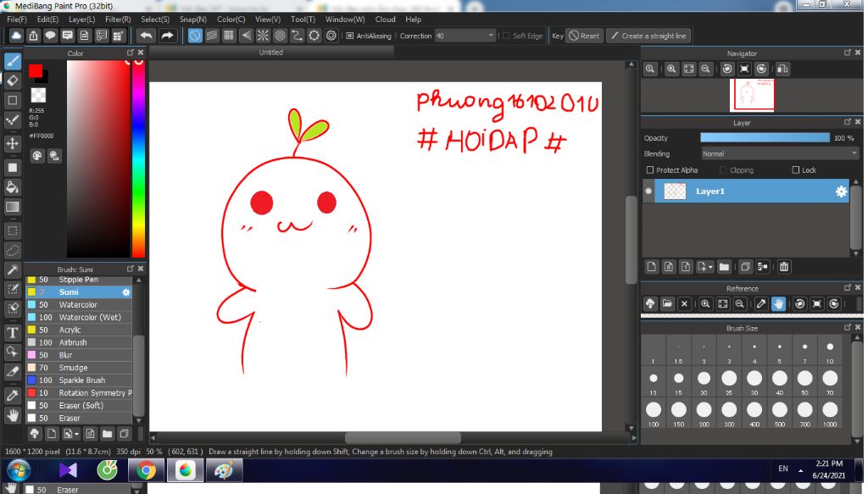
Task: Undock the Brush Size panel
Action: point(848,327)
